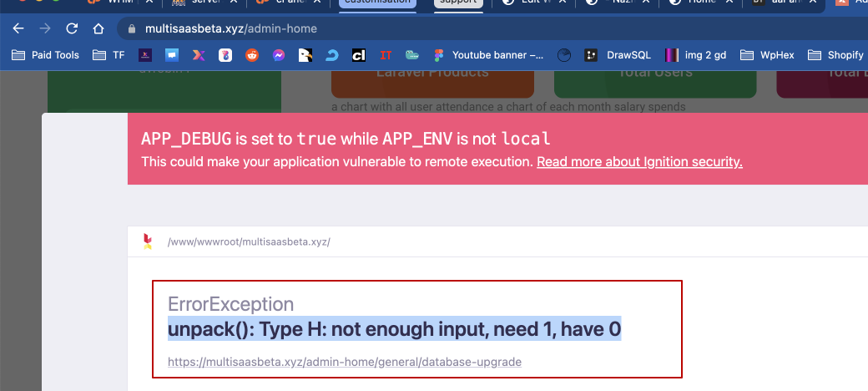Open the Paid Tools bookmark folder

(45, 55)
